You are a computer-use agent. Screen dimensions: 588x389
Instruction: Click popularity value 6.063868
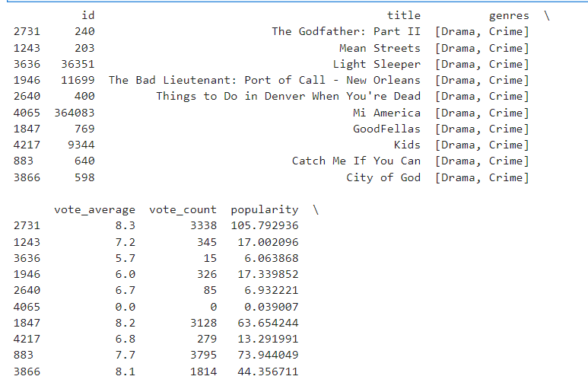point(271,259)
